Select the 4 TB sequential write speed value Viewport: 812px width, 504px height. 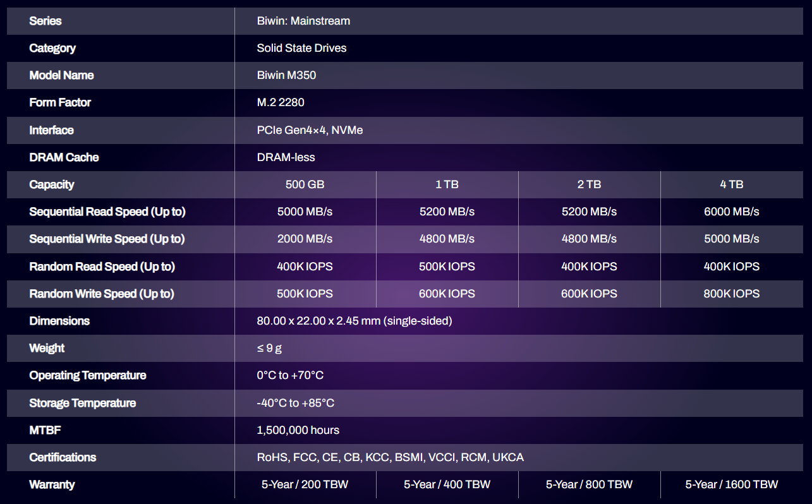click(732, 239)
